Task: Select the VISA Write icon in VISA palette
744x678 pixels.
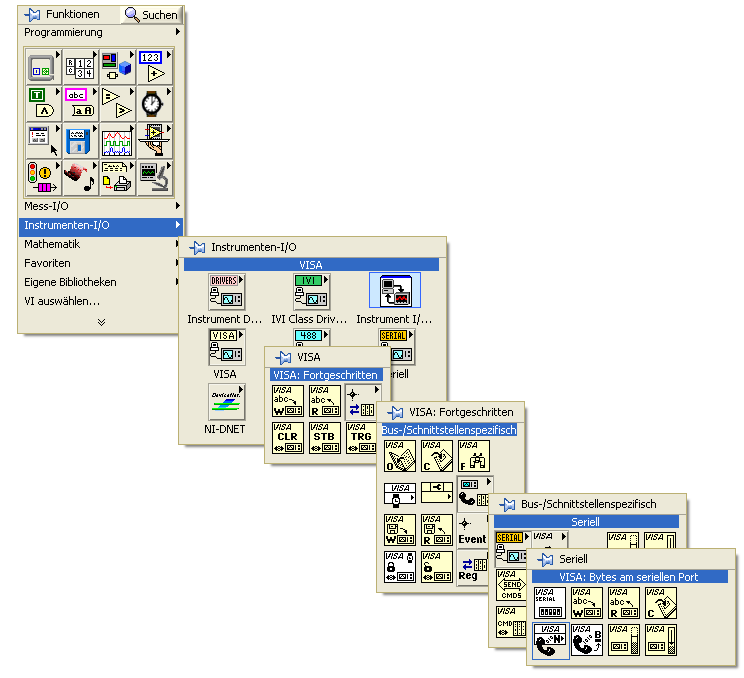Action: [288, 401]
